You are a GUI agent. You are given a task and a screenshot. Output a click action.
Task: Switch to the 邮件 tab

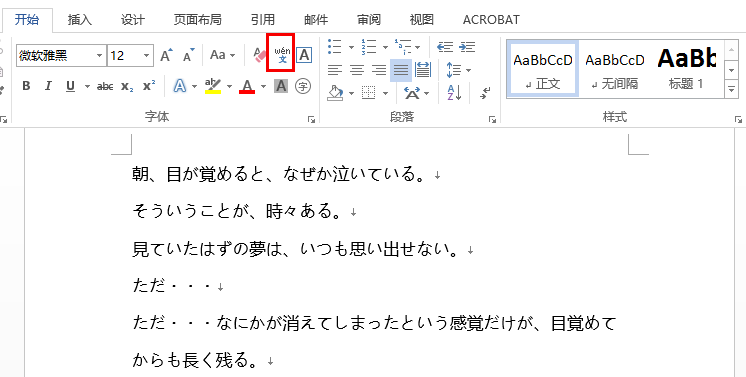point(316,20)
